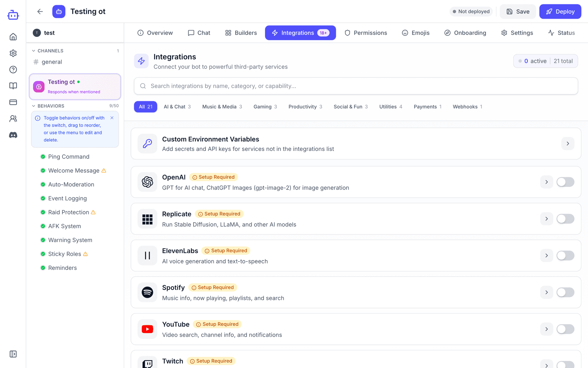Click the Welcome Message warning icon
Image resolution: width=588 pixels, height=368 pixels.
pyautogui.click(x=104, y=171)
